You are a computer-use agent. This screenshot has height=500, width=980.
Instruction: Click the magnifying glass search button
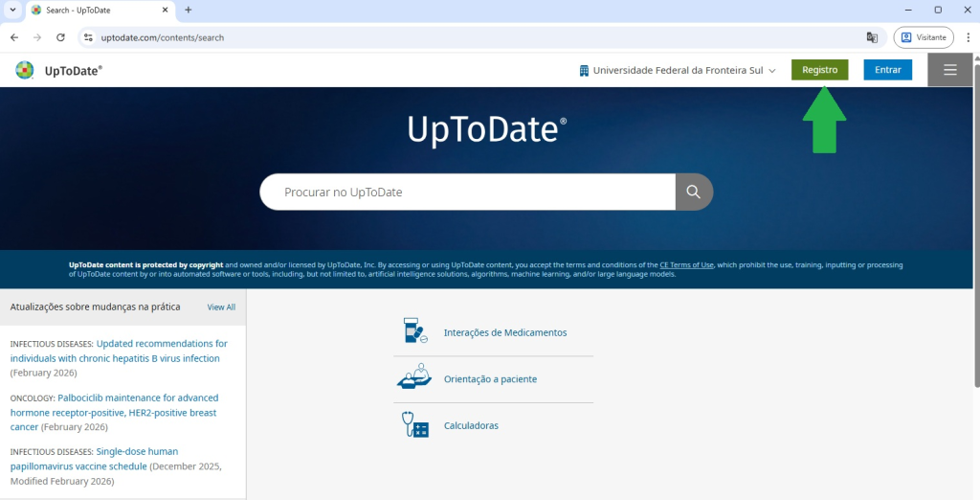[694, 192]
